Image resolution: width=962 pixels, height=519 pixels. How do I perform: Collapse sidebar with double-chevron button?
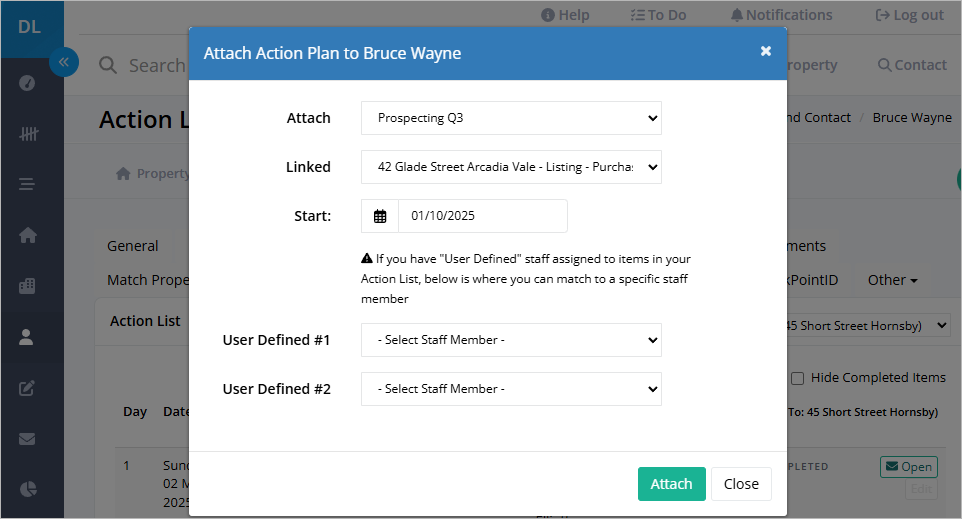[64, 62]
